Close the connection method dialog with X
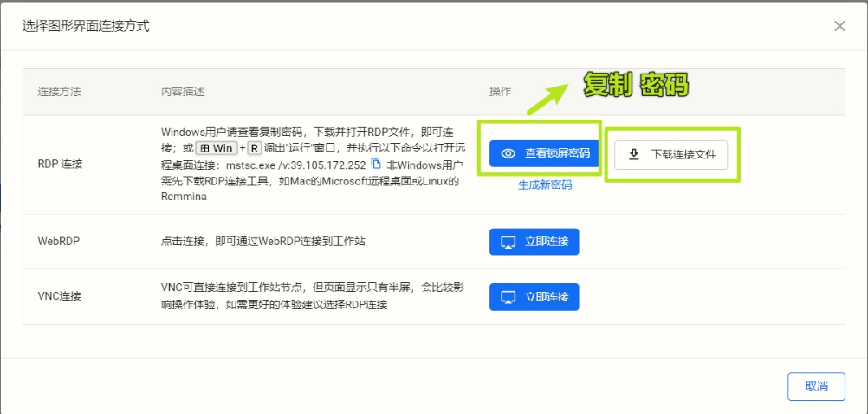868x414 pixels. (839, 26)
